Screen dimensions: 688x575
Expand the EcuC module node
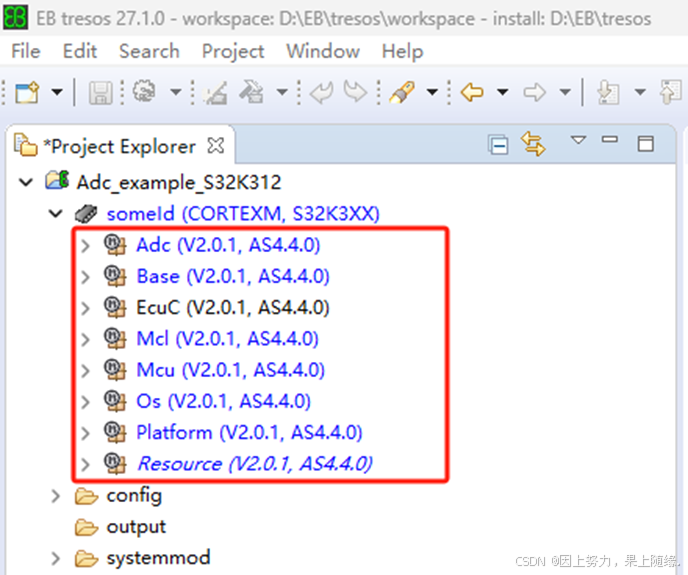86,308
